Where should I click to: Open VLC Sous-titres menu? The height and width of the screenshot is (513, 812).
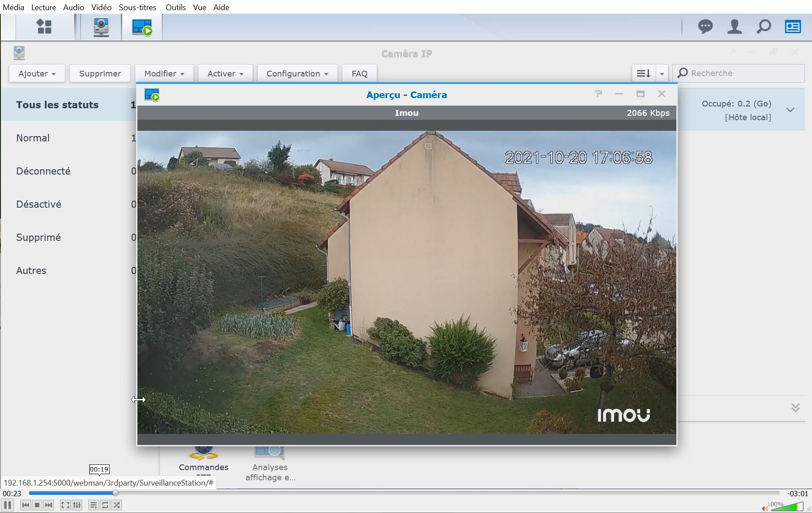pos(138,7)
